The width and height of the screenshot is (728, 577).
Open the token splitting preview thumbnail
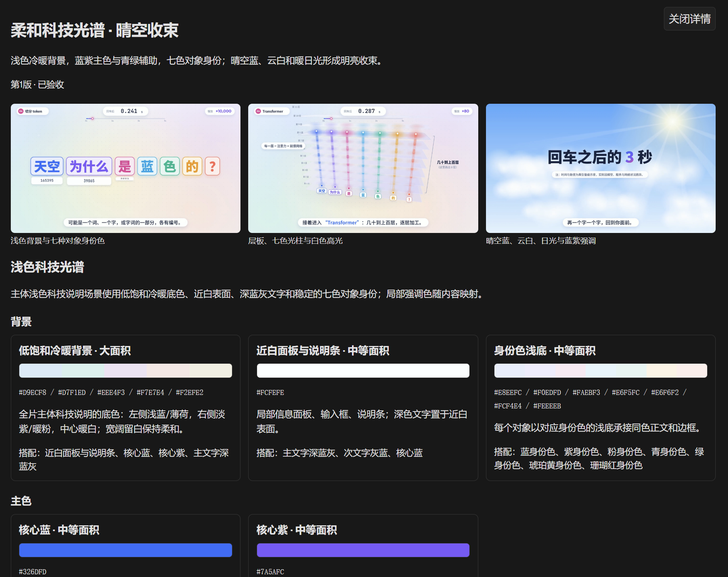125,168
